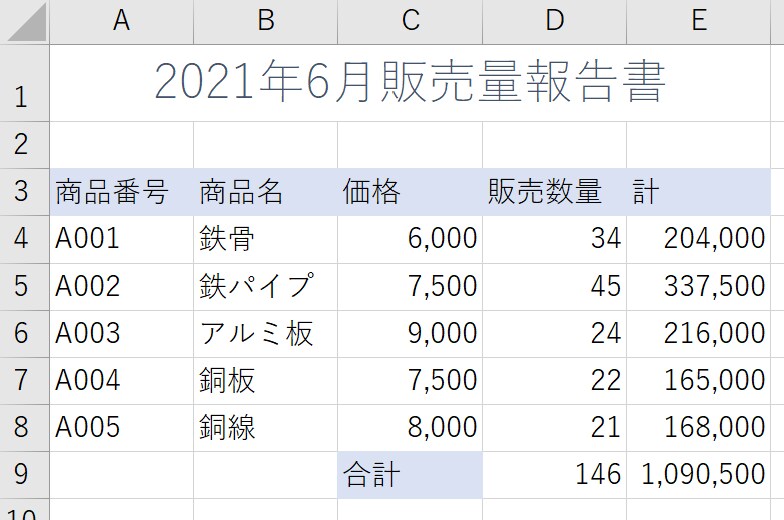Select row 7 header

(x=24, y=380)
